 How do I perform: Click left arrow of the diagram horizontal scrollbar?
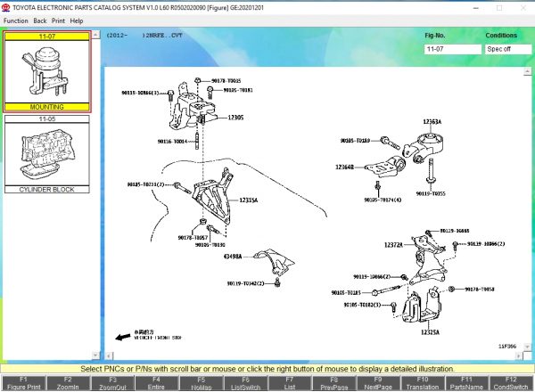[x=109, y=355]
